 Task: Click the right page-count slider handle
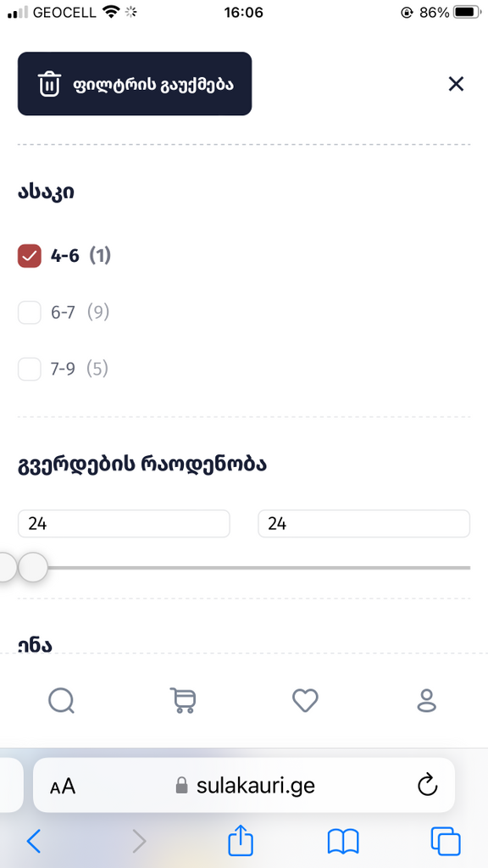pyautogui.click(x=33, y=567)
